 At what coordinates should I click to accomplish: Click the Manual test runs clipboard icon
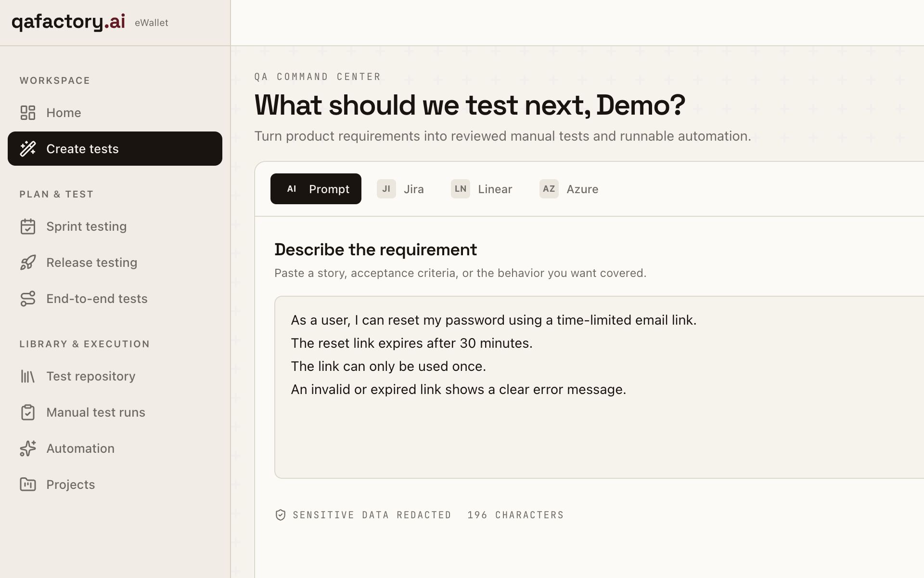click(x=28, y=412)
